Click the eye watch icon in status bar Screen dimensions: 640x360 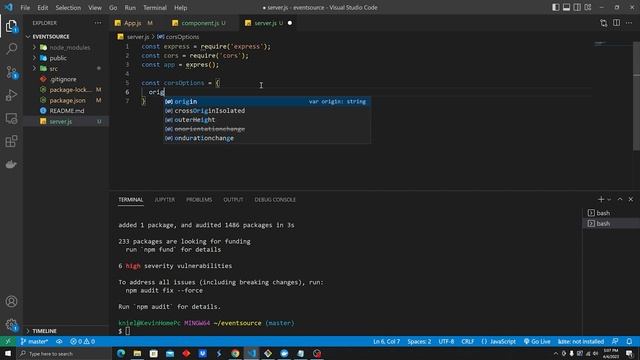pyautogui.click(x=59, y=341)
